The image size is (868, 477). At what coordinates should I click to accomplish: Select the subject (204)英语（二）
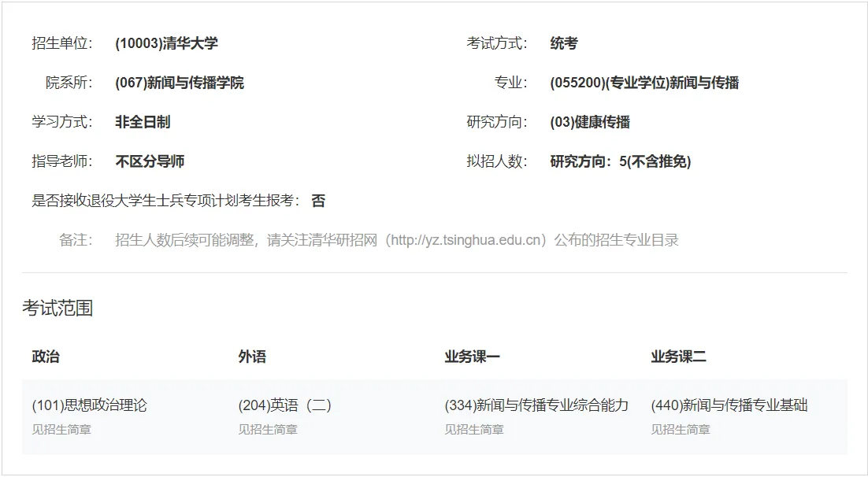pos(285,405)
